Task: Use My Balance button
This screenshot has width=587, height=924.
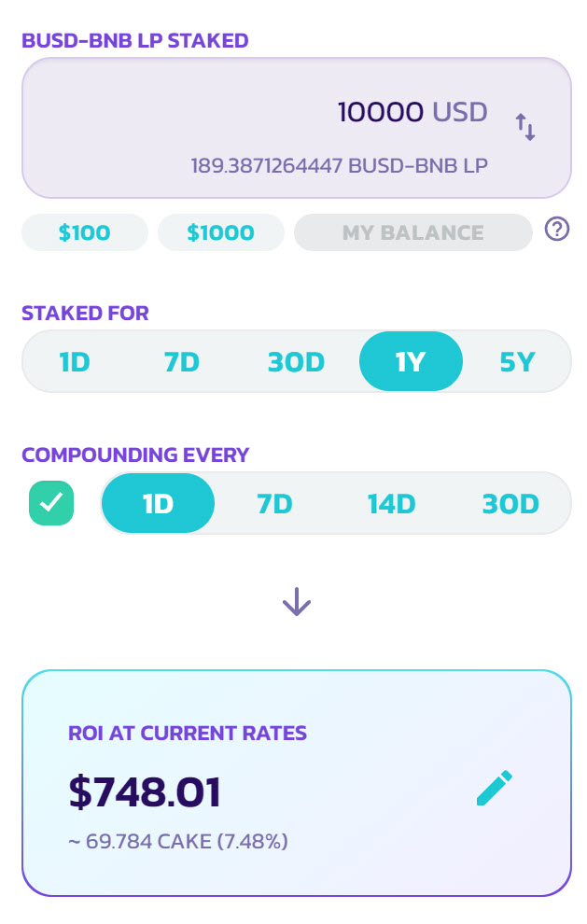Action: (412, 232)
